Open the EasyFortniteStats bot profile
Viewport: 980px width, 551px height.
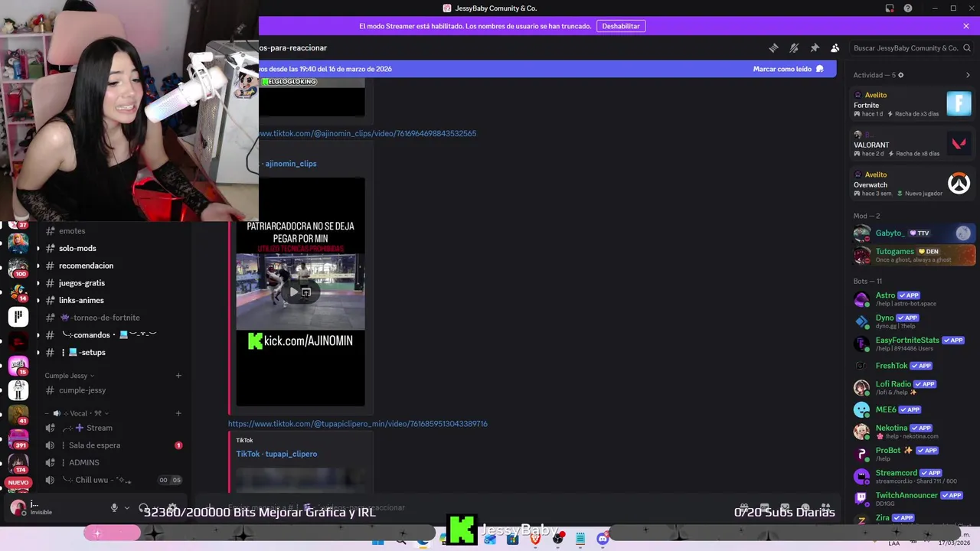pyautogui.click(x=913, y=344)
